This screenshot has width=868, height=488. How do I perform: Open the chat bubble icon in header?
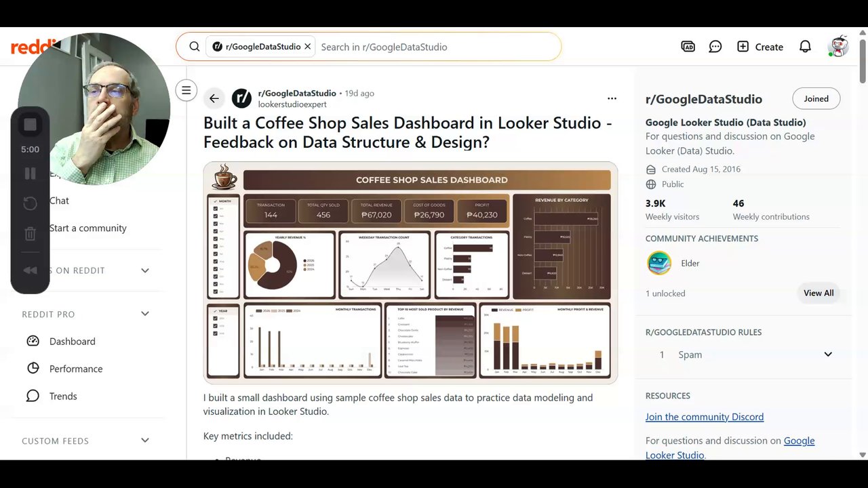click(x=715, y=47)
